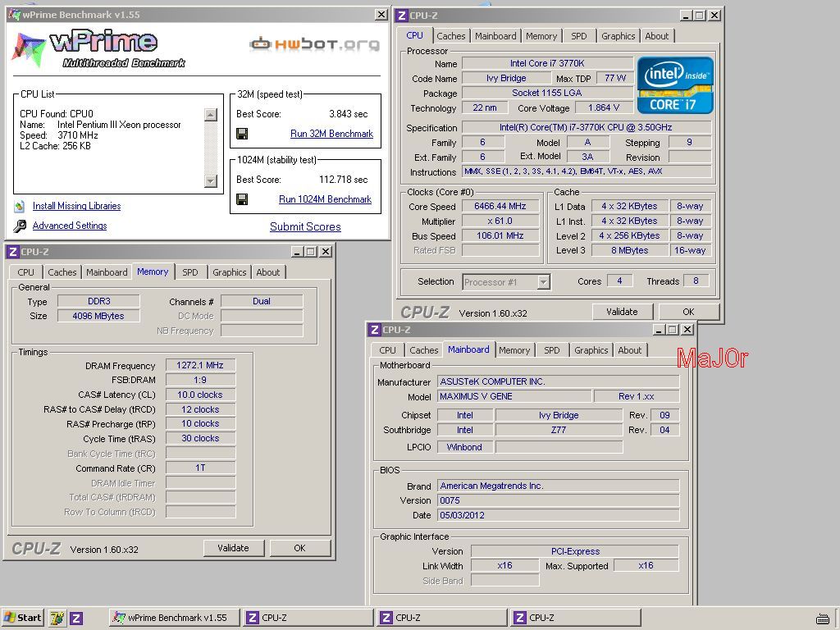The height and width of the screenshot is (630, 840).
Task: Select CPU tab in CPU-Z Memory window
Action: [x=25, y=272]
